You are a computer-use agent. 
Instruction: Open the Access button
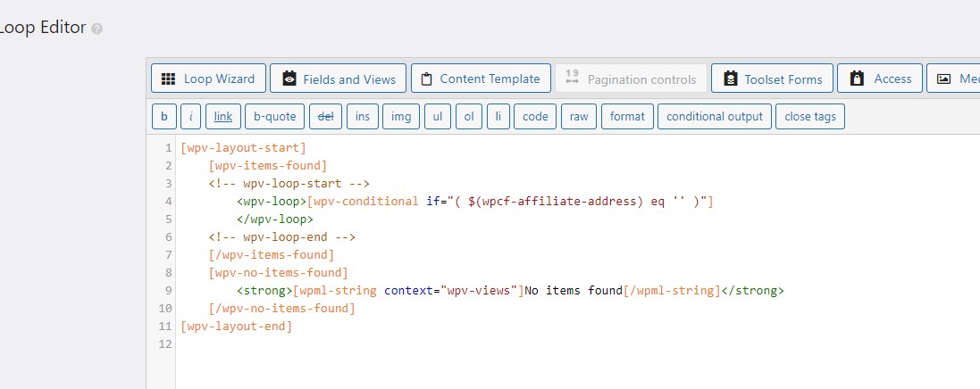pyautogui.click(x=879, y=79)
